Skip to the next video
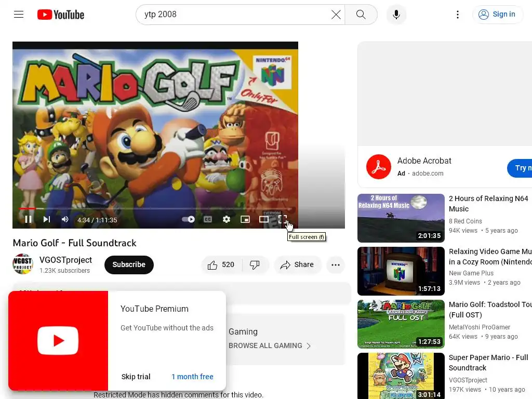This screenshot has height=399, width=532. click(47, 220)
